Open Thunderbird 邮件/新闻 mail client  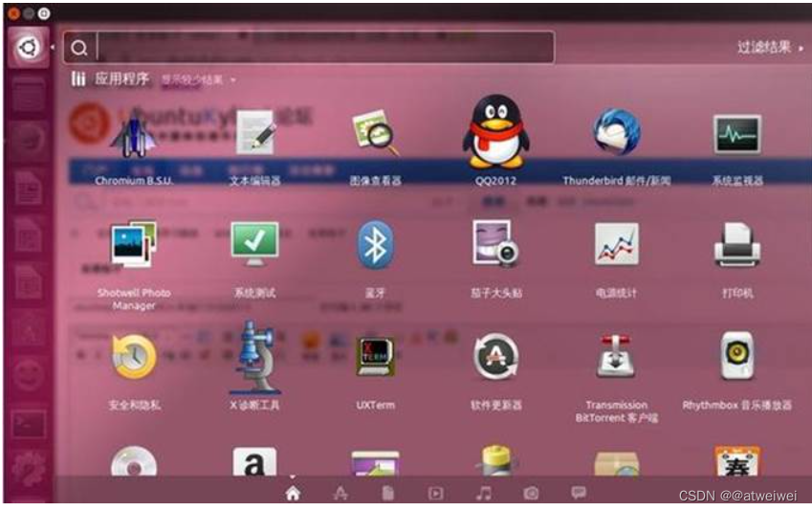click(x=616, y=132)
